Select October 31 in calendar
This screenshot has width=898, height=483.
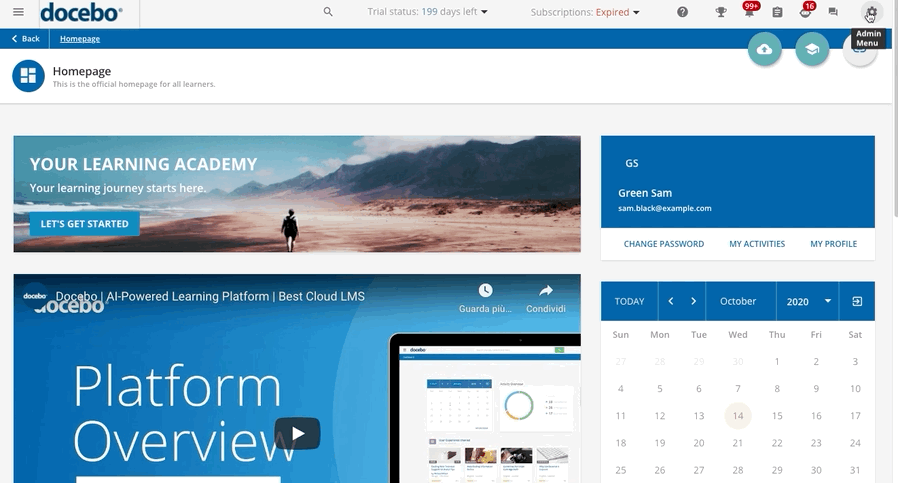coord(855,470)
